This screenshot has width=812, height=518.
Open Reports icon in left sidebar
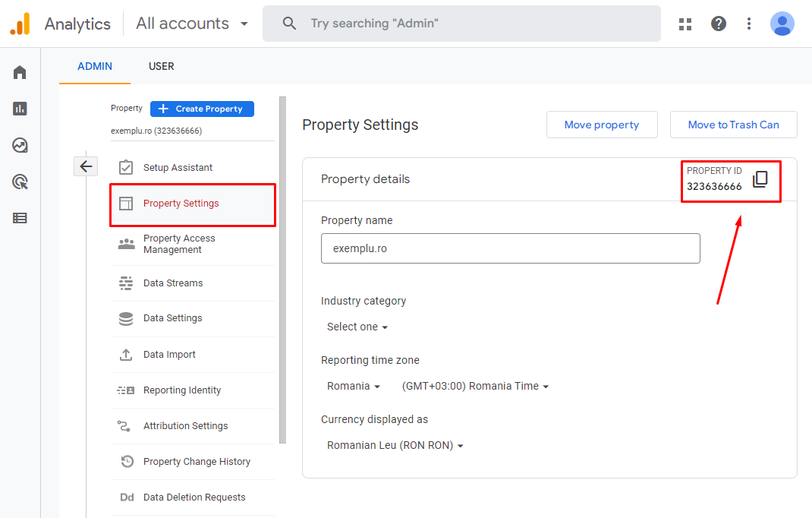coord(20,109)
